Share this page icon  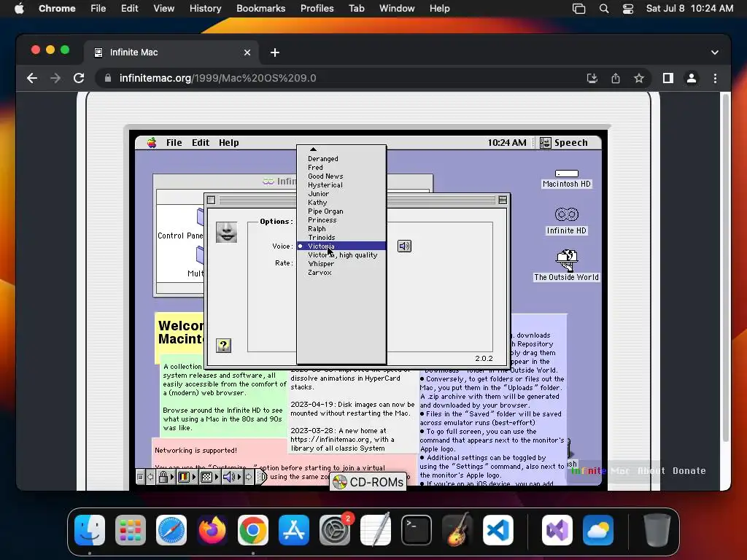coord(616,78)
